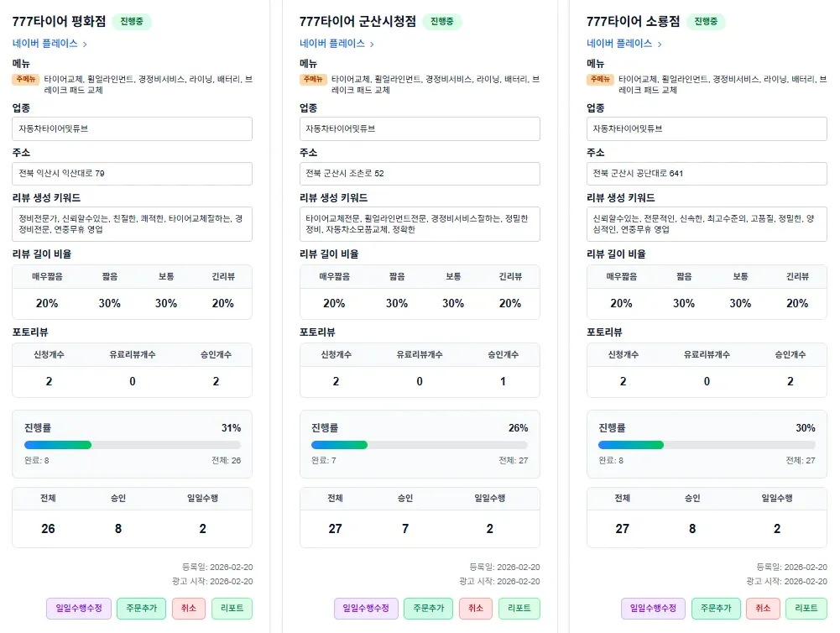840x633 pixels.
Task: Click 일일수행수정 button on 소룡점 card
Action: 654,609
